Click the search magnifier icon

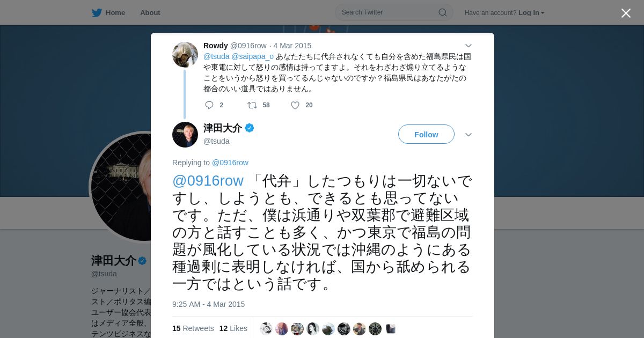point(443,12)
